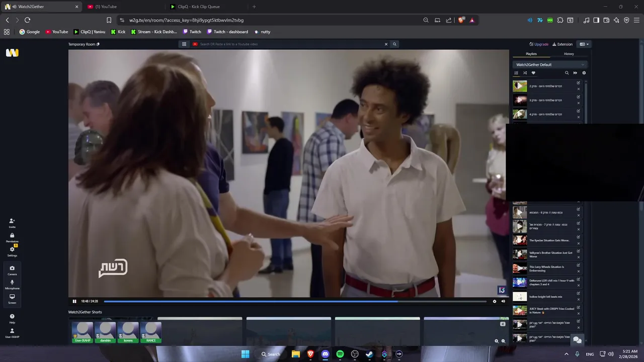Screen dimensions: 644x362
Task: Toggle playlist shuffle mode
Action: point(525,73)
